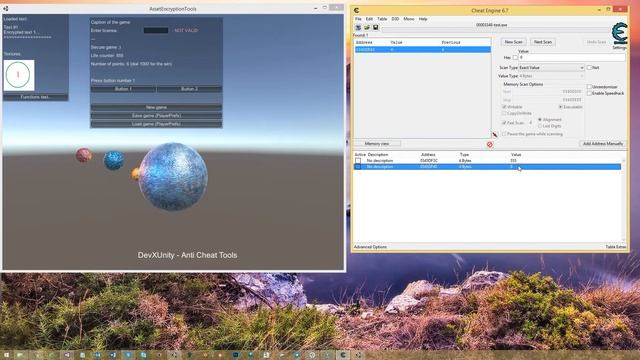Click the red circle clear-list icon

[489, 144]
